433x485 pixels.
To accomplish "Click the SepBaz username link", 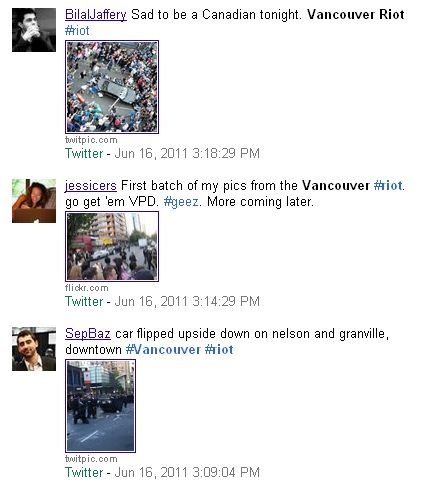I will 88,334.
